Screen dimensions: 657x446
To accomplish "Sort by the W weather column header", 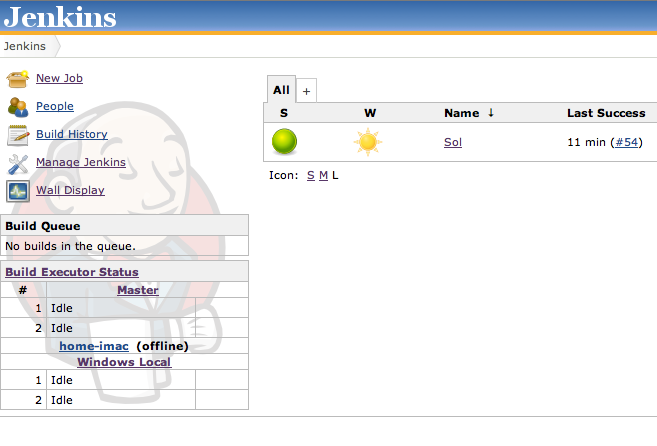I will (x=370, y=113).
